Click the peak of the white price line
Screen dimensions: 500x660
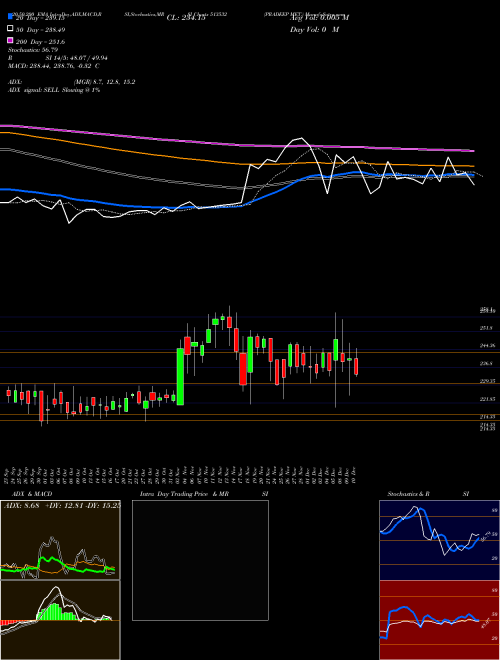tap(300, 138)
